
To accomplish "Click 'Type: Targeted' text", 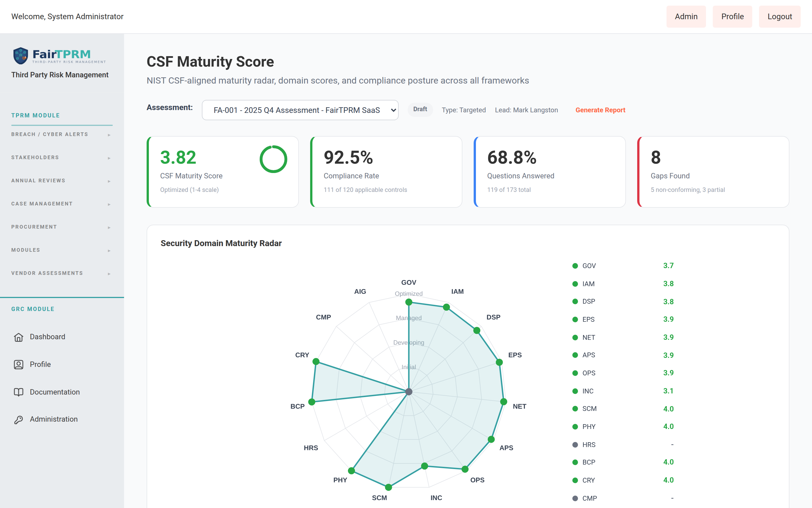I will click(x=464, y=110).
